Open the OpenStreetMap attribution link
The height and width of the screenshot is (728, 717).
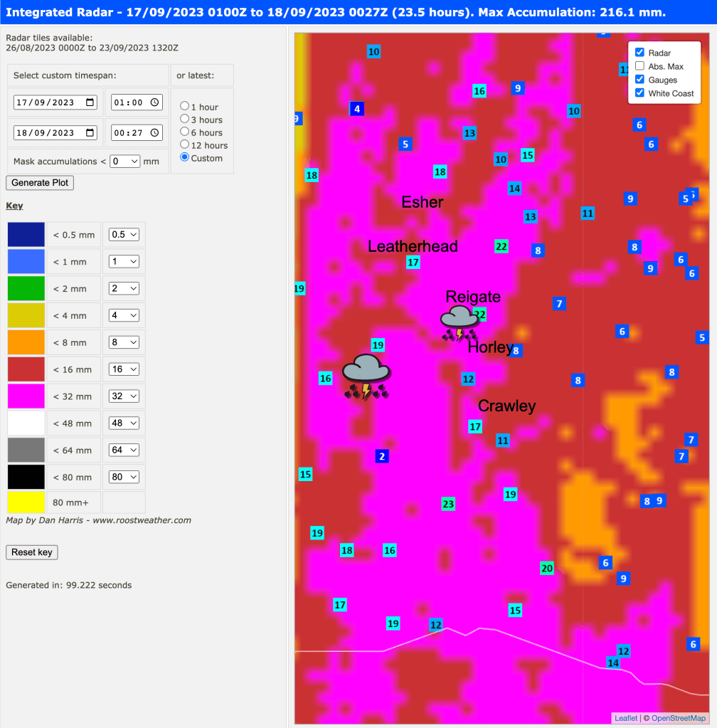pyautogui.click(x=678, y=718)
